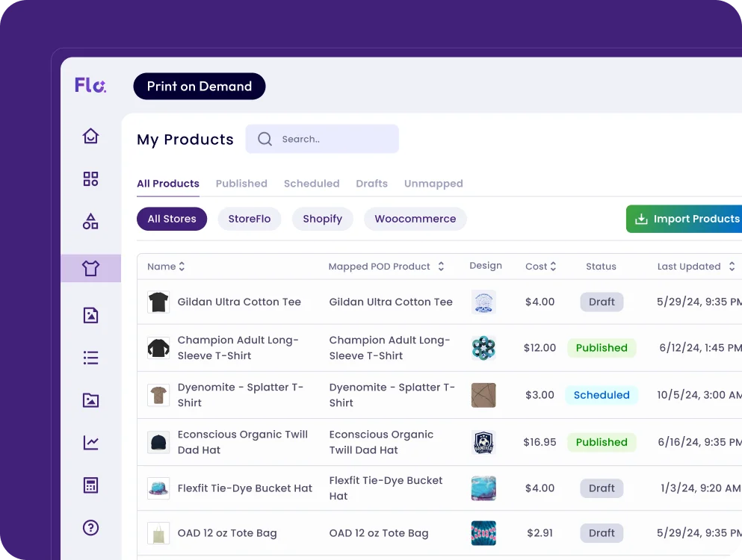Screen dimensions: 742x560
Task: Click the Econscious Dad Hat product thumbnail
Action: coord(158,442)
